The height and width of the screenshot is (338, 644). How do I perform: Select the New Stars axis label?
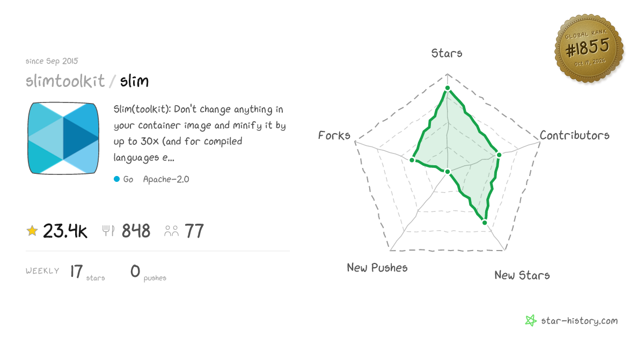522,275
